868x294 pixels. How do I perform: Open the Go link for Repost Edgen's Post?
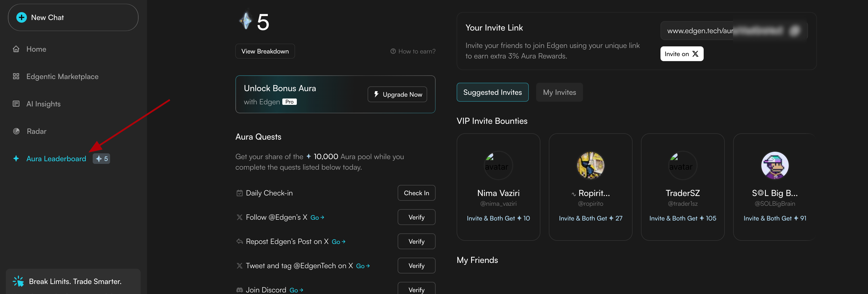[x=338, y=242]
